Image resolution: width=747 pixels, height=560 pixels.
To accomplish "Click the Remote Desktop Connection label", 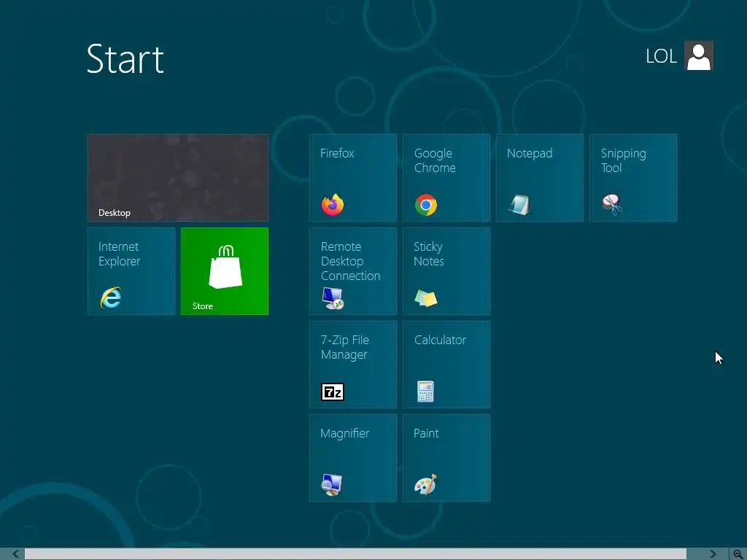I will [x=350, y=261].
